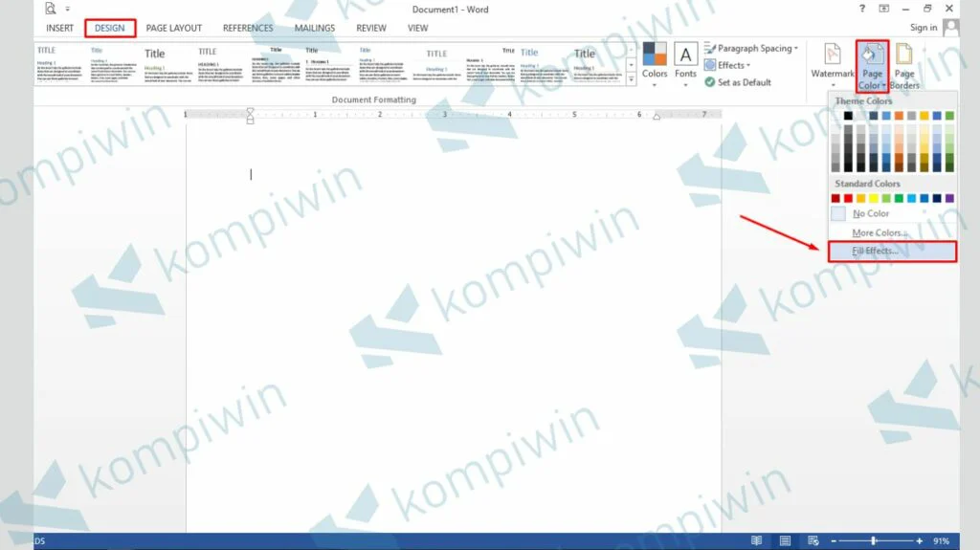Viewport: 980px width, 550px height.
Task: Open the Word Help question mark icon
Action: pyautogui.click(x=862, y=9)
